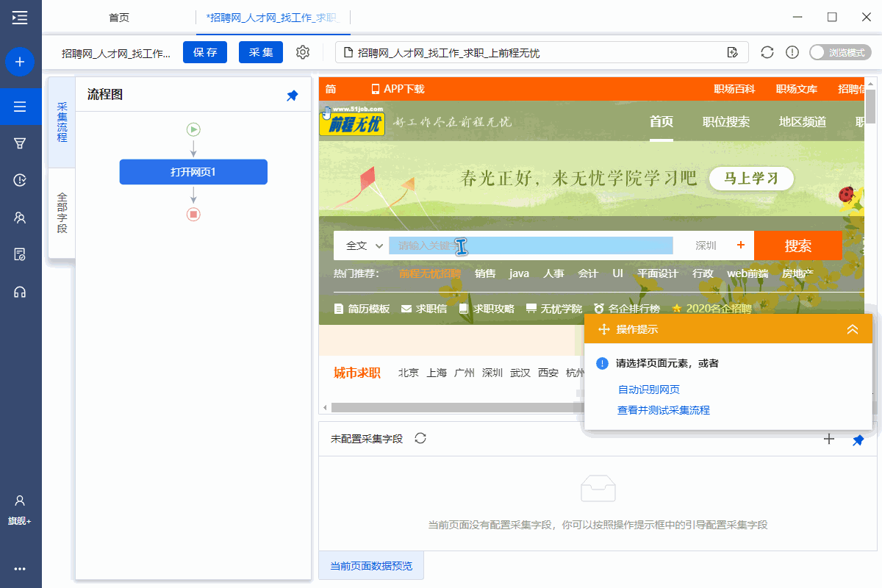Expand the left sidebar menu icon
882x588 pixels.
pos(20,17)
